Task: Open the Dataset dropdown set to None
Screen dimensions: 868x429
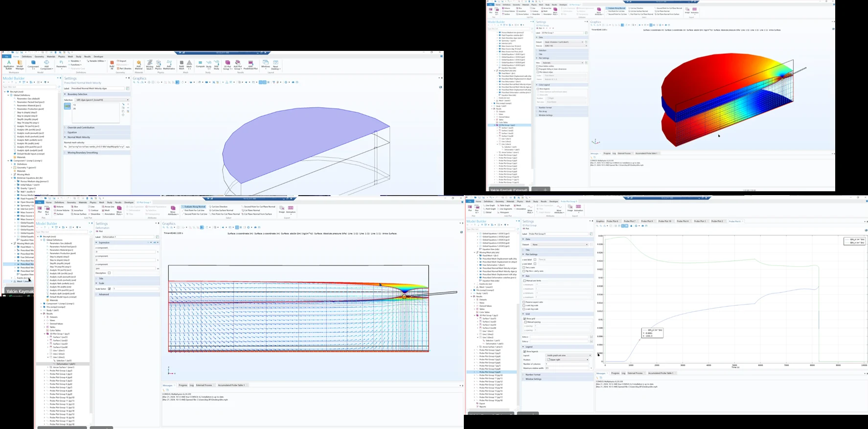Action: pyautogui.click(x=560, y=244)
